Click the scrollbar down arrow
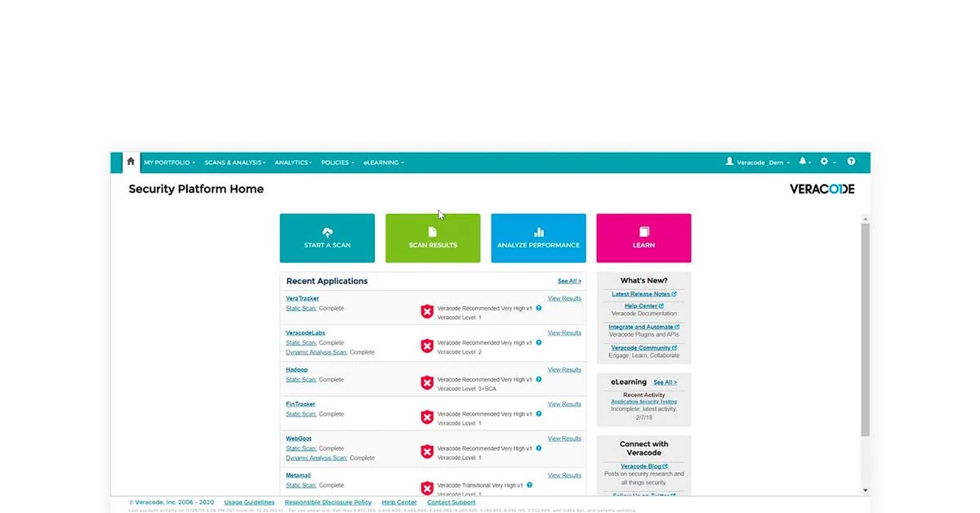 [x=865, y=488]
